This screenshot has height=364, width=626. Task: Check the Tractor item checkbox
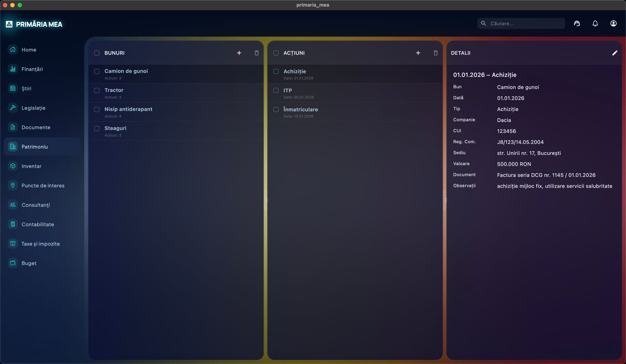[x=97, y=90]
